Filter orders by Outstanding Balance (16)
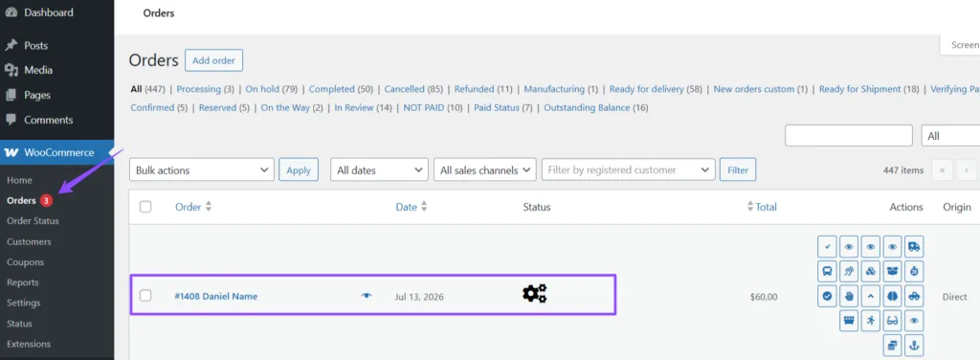Image resolution: width=980 pixels, height=360 pixels. 596,107
